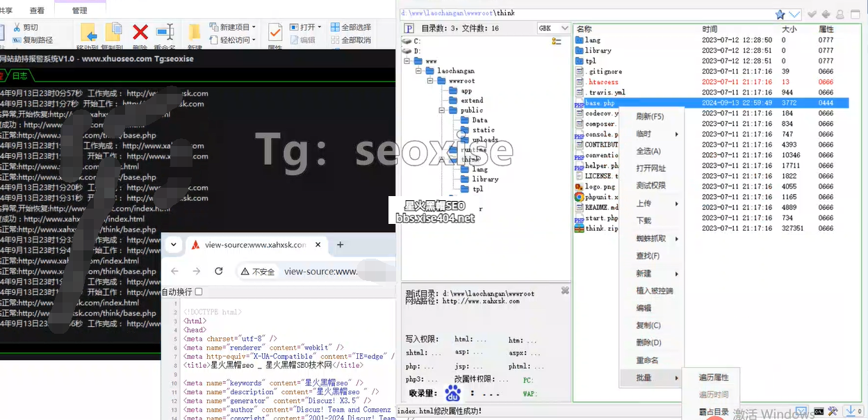This screenshot has height=420, width=868.
Task: Choose 打开网址 from the context menu
Action: (x=650, y=168)
